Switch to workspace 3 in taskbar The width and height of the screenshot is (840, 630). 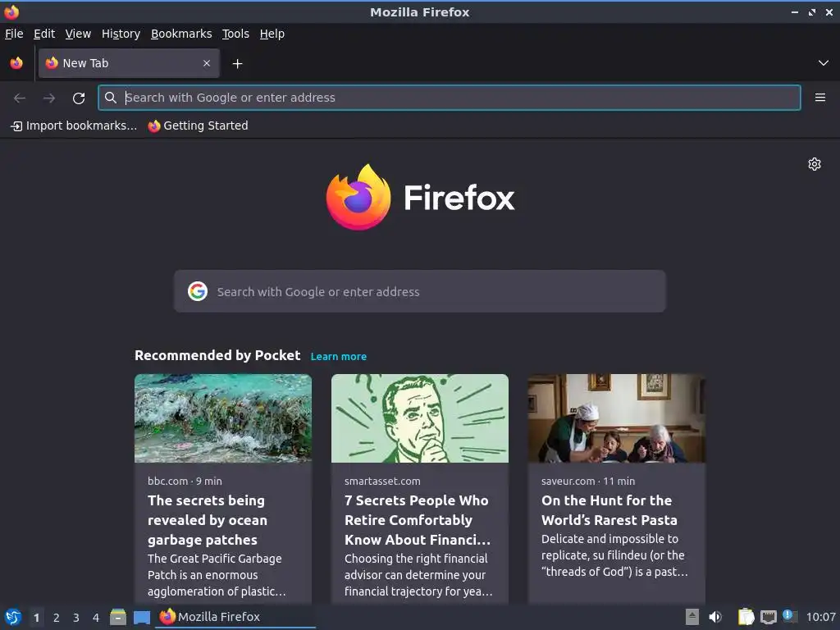pyautogui.click(x=76, y=618)
